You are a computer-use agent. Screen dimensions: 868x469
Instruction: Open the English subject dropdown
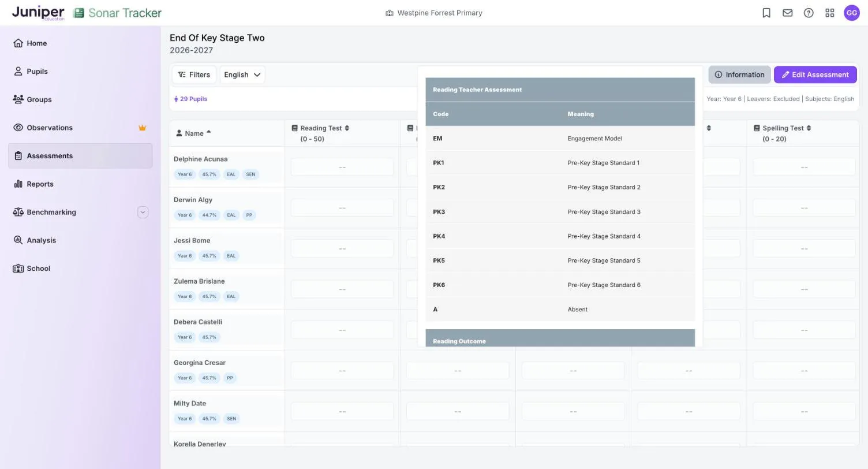coord(242,75)
